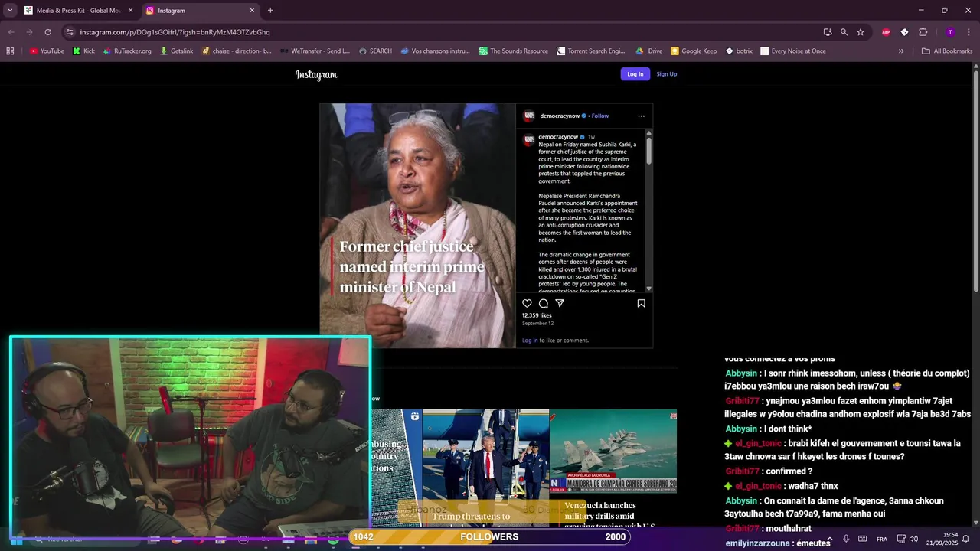Open the Chrome profile avatar
The height and width of the screenshot is (551, 980).
coord(950,32)
